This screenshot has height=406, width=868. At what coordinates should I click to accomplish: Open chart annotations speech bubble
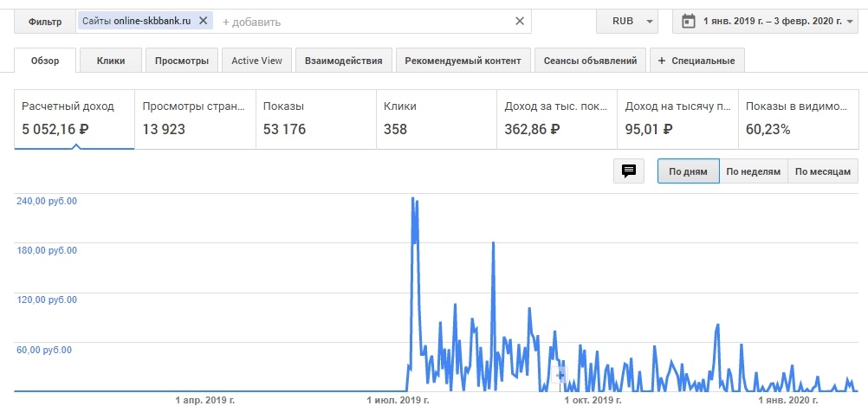tap(629, 171)
